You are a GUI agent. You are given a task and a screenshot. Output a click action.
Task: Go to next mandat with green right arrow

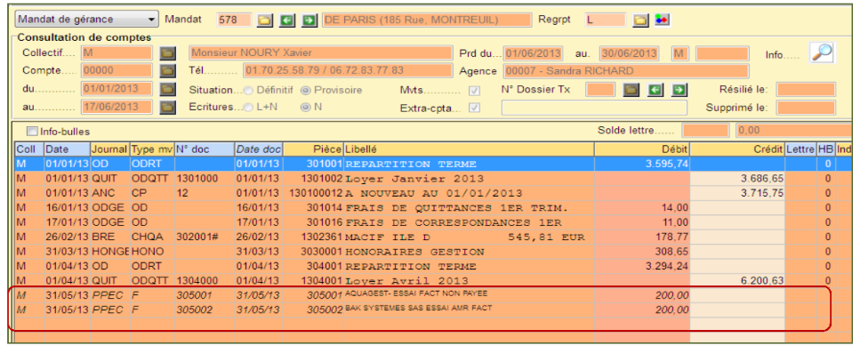pyautogui.click(x=309, y=20)
